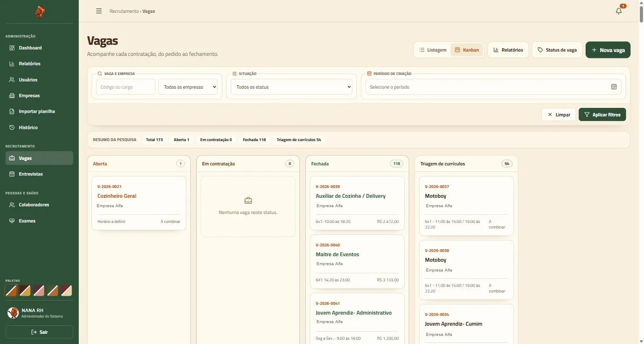Screen dimensions: 644x344
Task: Click the Importar planilha file icon
Action: click(x=12, y=111)
